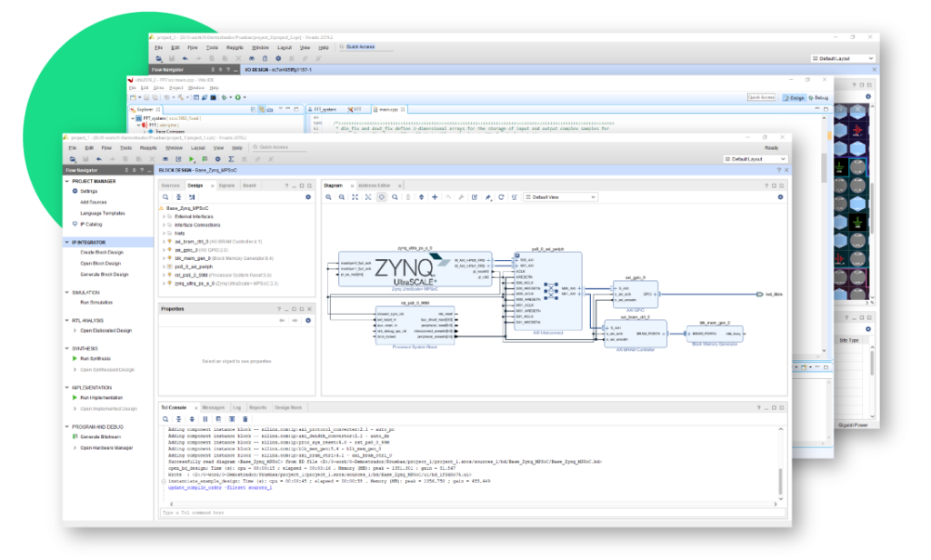Image resolution: width=931 pixels, height=560 pixels.
Task: Click sigma icon in main toolbar
Action: 231,159
